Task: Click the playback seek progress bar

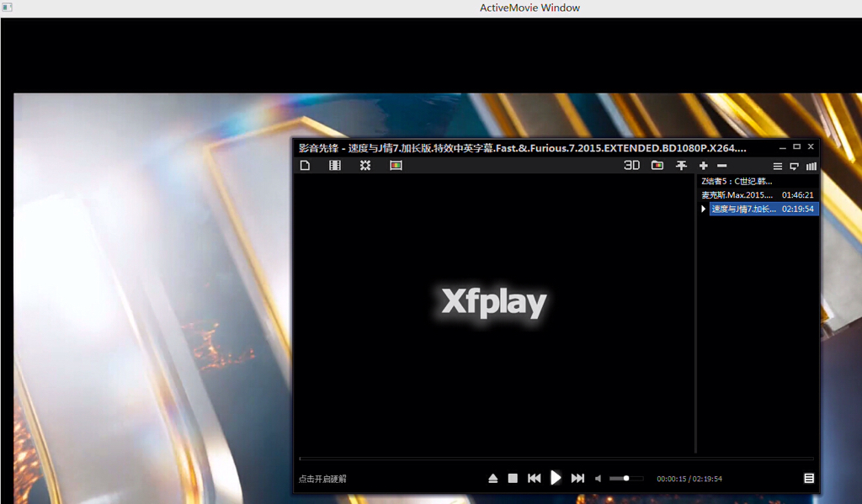Action: pyautogui.click(x=556, y=459)
